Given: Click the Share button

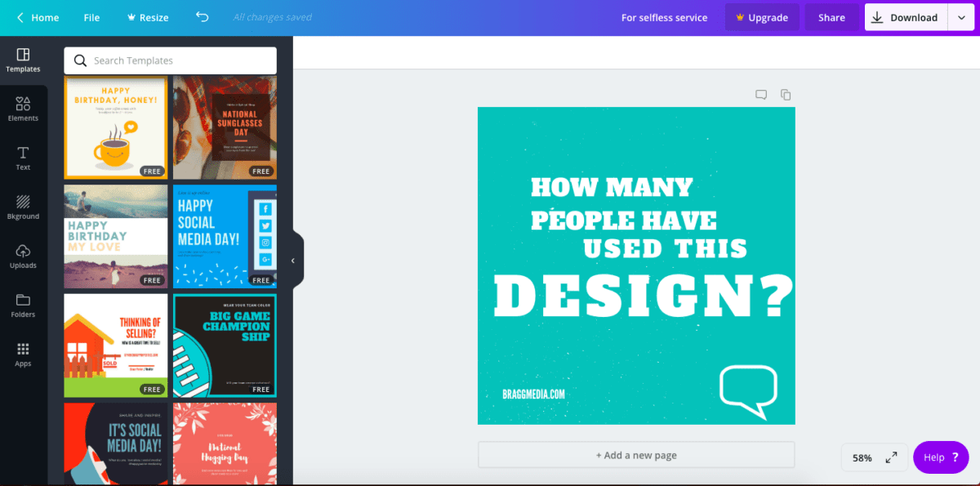Looking at the screenshot, I should (831, 18).
